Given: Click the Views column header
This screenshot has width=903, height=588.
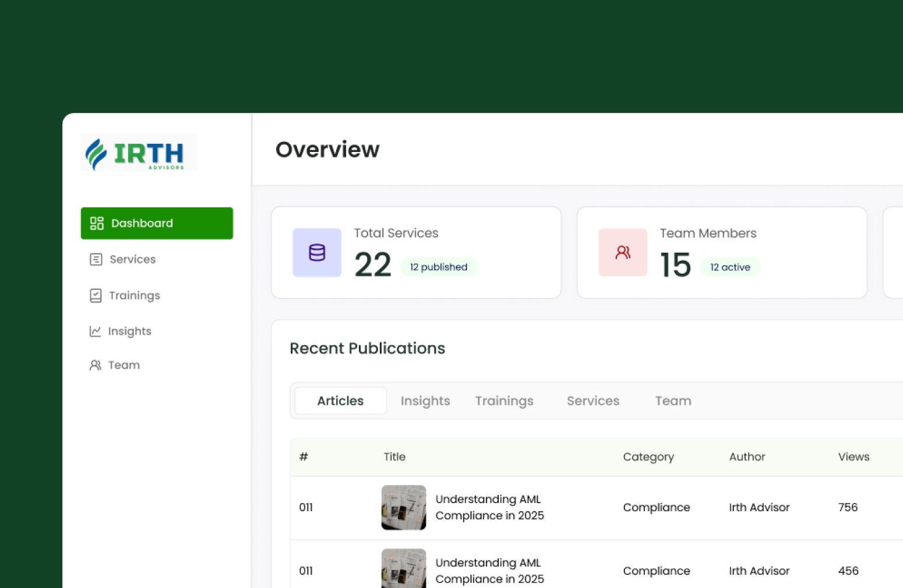Looking at the screenshot, I should click(853, 456).
